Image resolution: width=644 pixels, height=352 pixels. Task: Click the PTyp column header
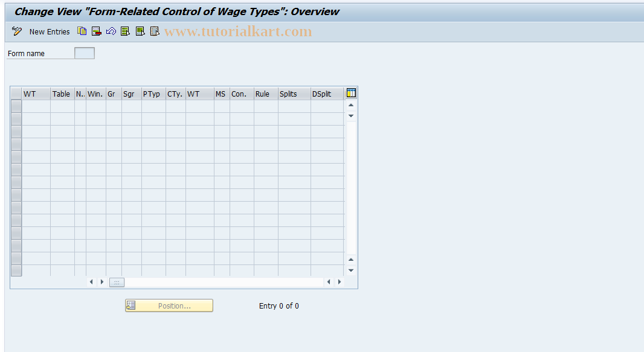coord(153,94)
